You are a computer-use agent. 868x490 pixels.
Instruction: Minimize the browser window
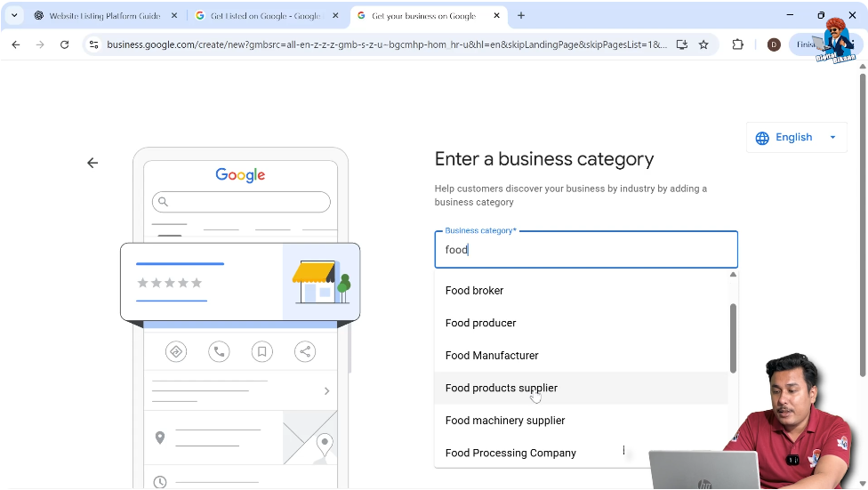pos(790,15)
